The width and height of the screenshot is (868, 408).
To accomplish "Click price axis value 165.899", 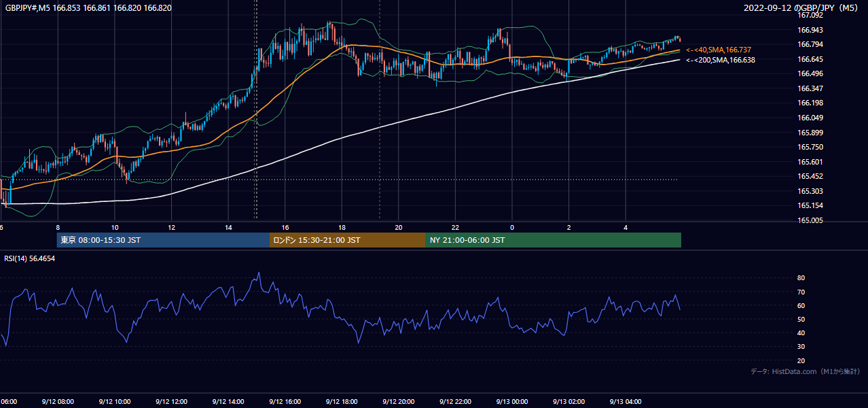I will 810,133.
